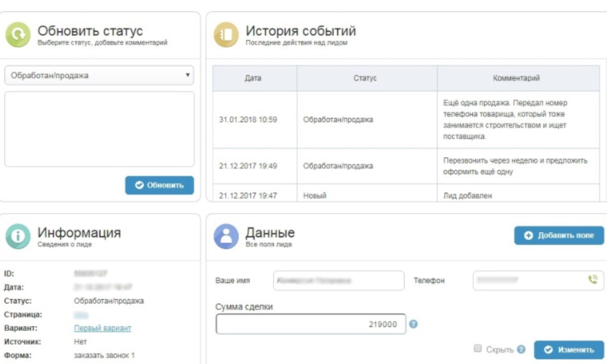Click the Дата column header
The height and width of the screenshot is (364, 607).
point(253,78)
